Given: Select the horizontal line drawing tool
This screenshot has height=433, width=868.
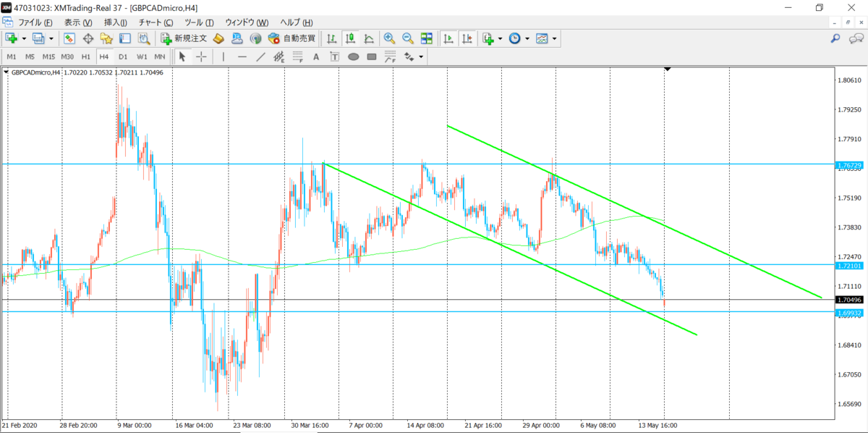Looking at the screenshot, I should (242, 56).
